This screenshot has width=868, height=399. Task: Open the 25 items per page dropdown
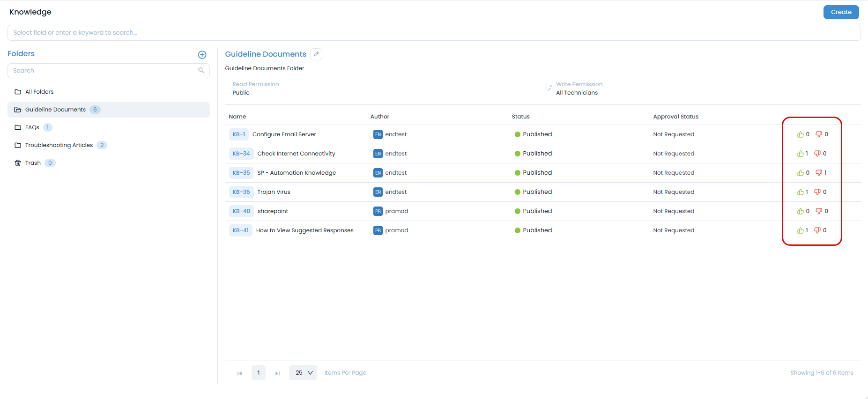tap(303, 373)
